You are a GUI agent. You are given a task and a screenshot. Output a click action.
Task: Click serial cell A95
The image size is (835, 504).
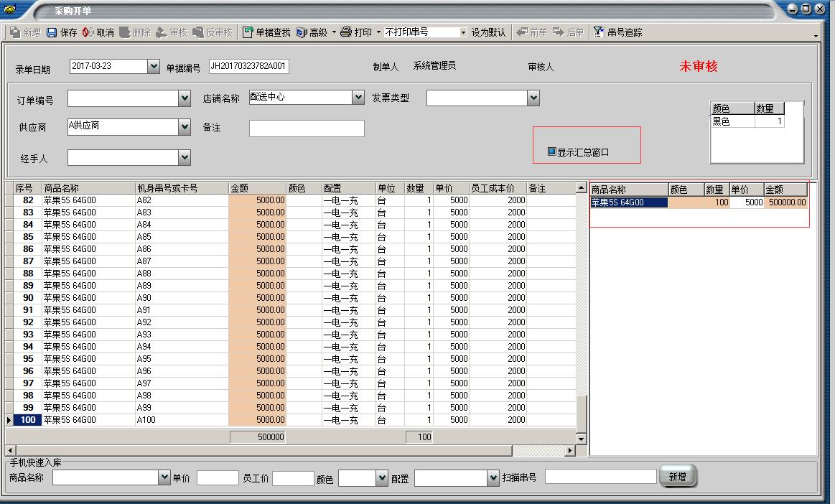[x=182, y=358]
